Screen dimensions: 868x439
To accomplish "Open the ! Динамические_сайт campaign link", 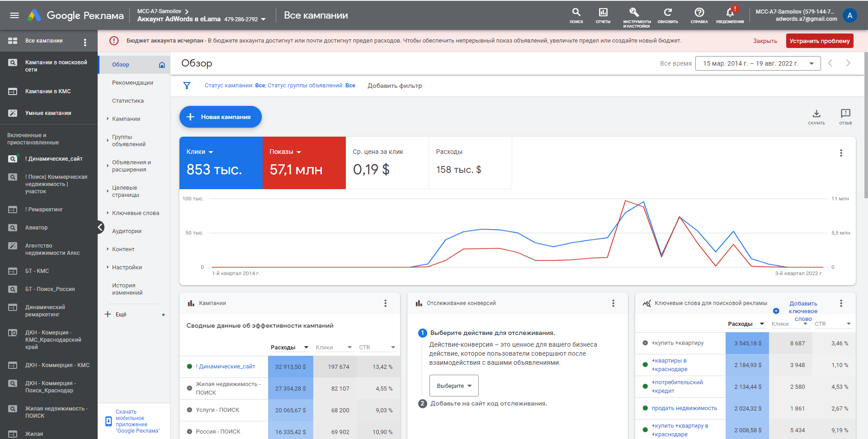I will click(225, 367).
